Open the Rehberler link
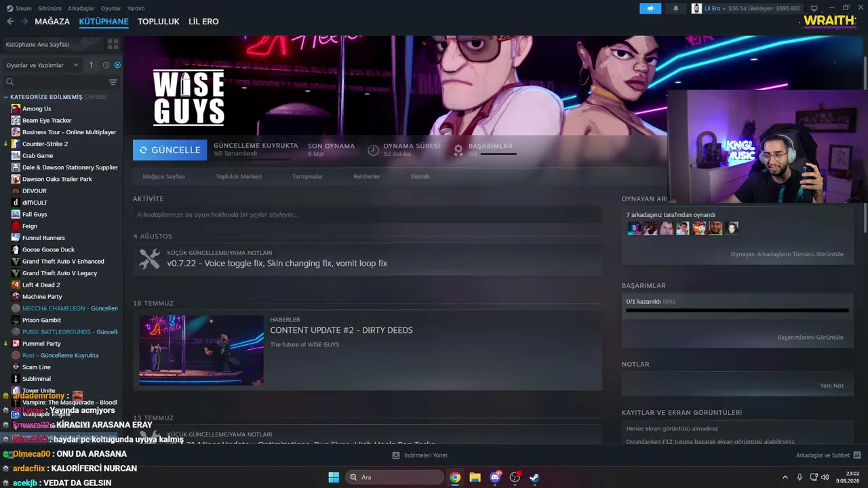This screenshot has height=488, width=868. (366, 176)
